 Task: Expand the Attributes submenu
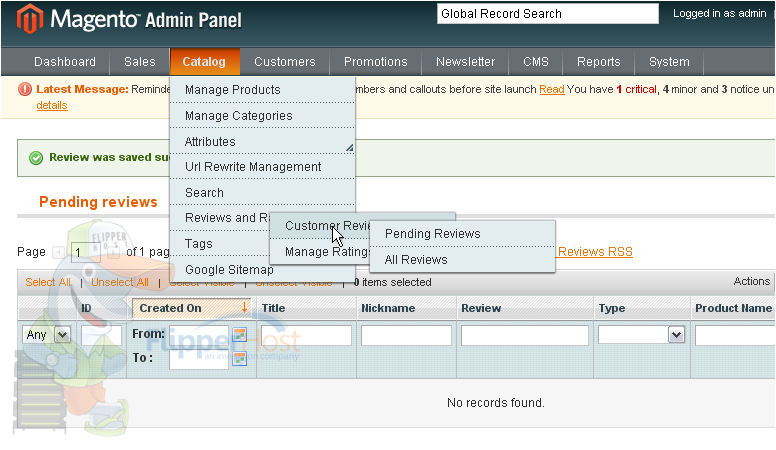point(349,148)
